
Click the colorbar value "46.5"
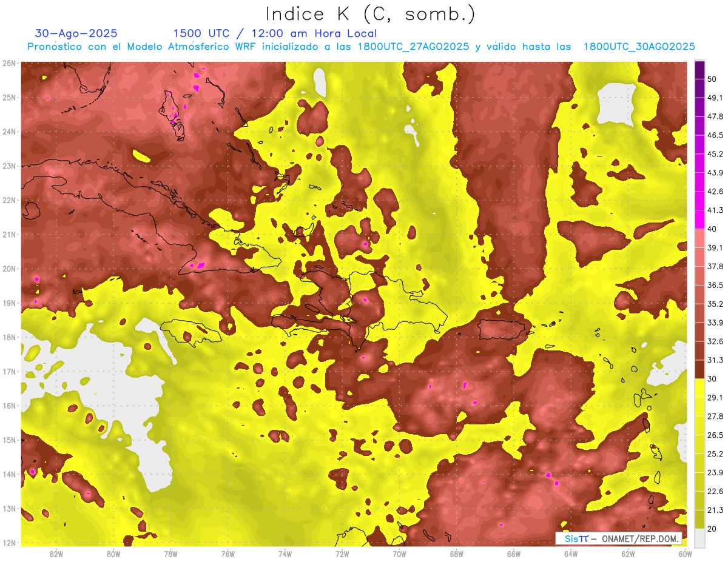coord(715,135)
